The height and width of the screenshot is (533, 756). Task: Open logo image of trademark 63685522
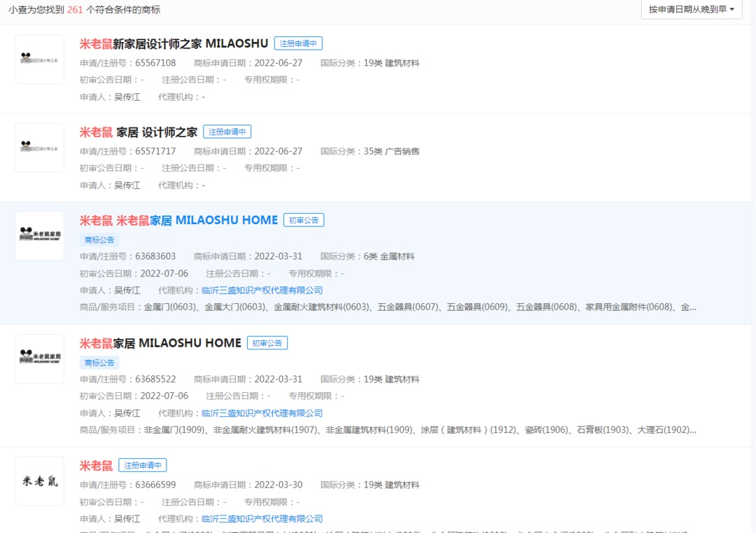[39, 359]
